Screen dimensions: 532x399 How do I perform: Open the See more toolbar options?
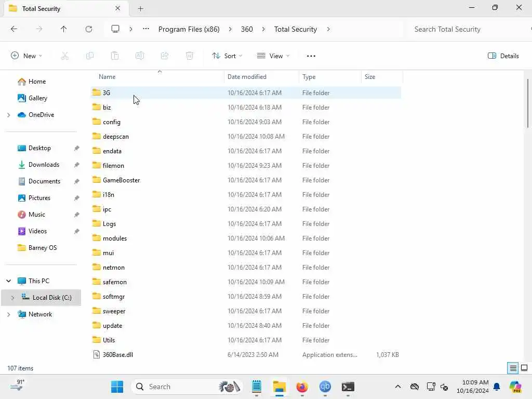pos(311,56)
